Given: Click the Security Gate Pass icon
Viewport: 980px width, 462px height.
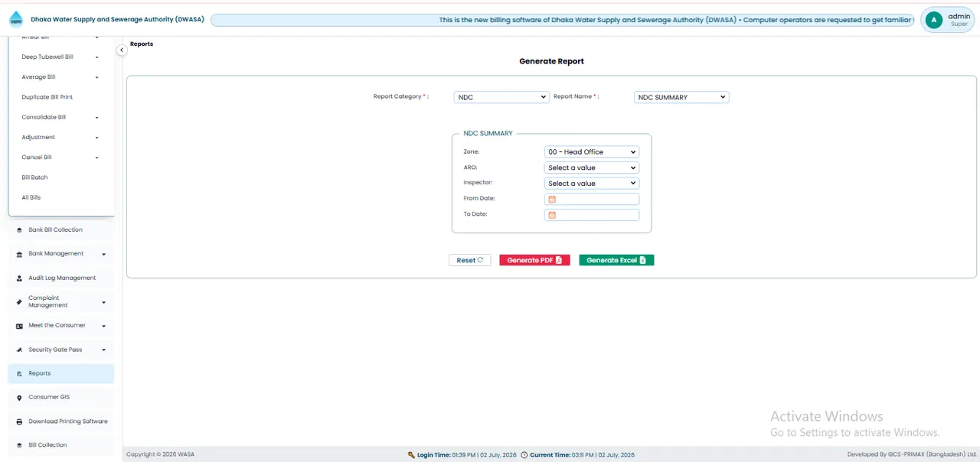Looking at the screenshot, I should 19,350.
